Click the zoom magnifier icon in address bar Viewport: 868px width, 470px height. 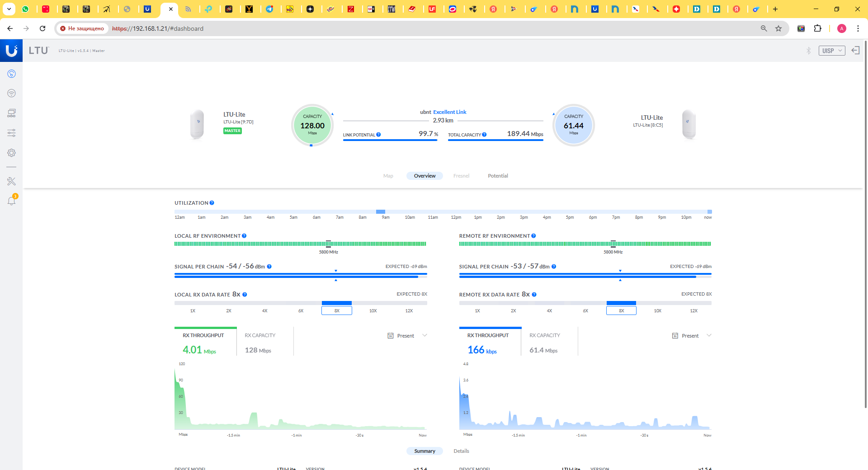point(764,28)
